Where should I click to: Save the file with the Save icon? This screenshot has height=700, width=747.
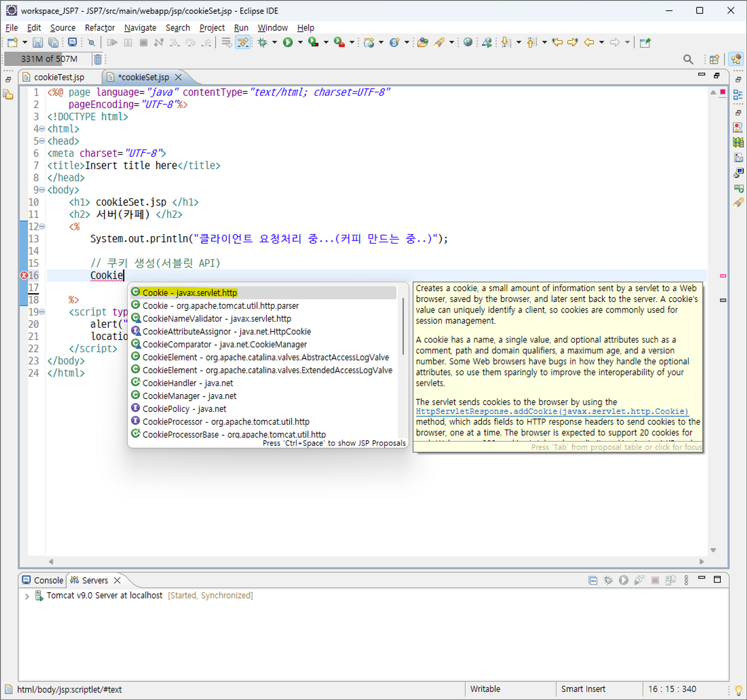38,43
